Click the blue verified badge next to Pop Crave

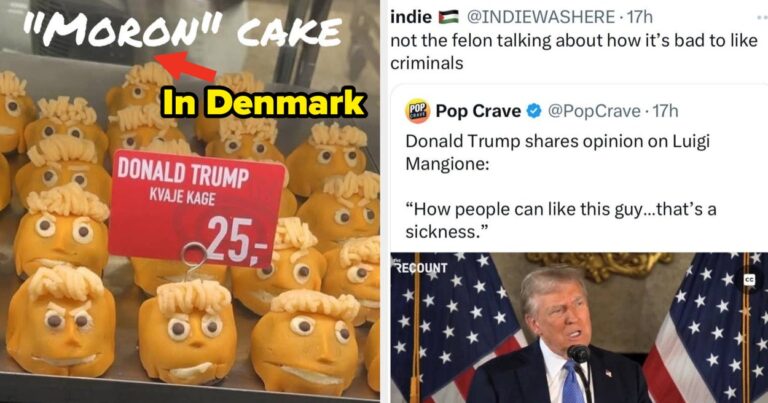point(533,112)
